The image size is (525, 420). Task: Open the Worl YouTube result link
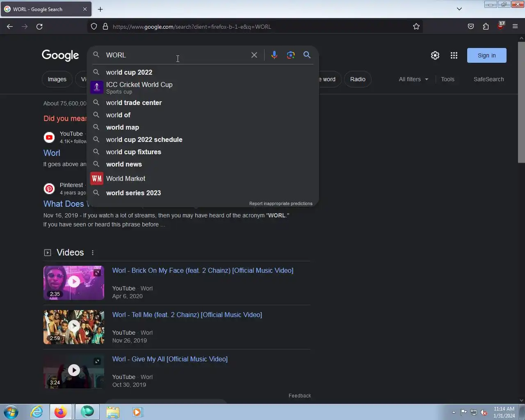[52, 153]
